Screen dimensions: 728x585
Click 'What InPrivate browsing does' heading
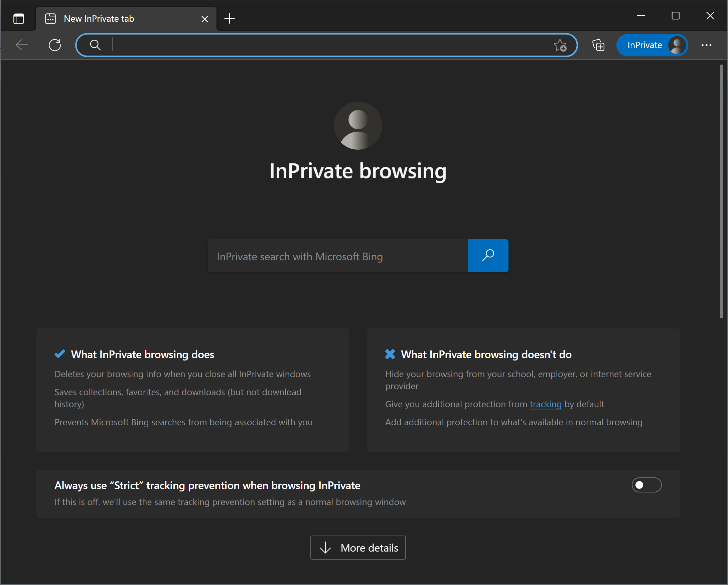point(143,354)
